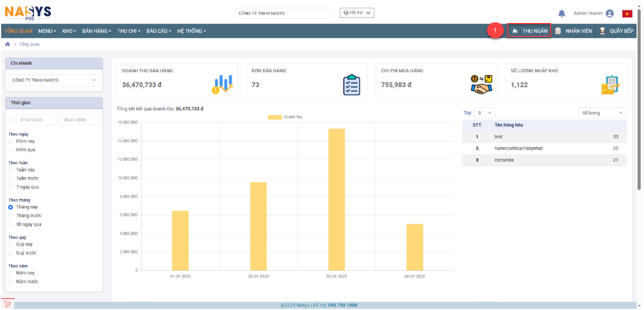Open the Số lượng sort dropdown
Viewport: 644px width, 310px height.
(x=602, y=113)
